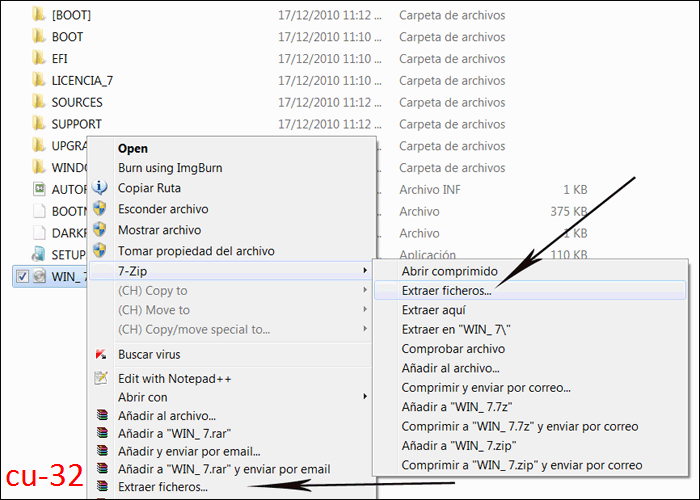The image size is (700, 500).
Task: Click the Kaspersky icon beside Buscar virus
Action: pyautogui.click(x=101, y=354)
